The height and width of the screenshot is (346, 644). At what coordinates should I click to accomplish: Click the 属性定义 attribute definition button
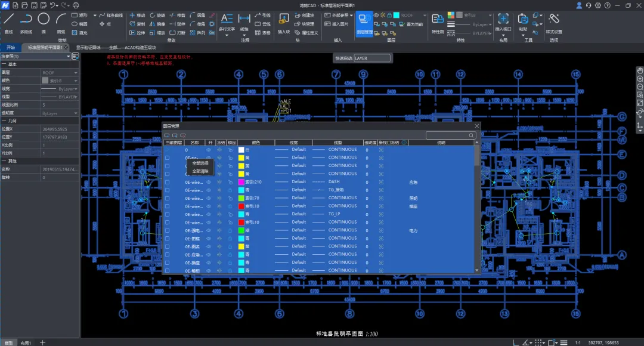[x=306, y=32]
